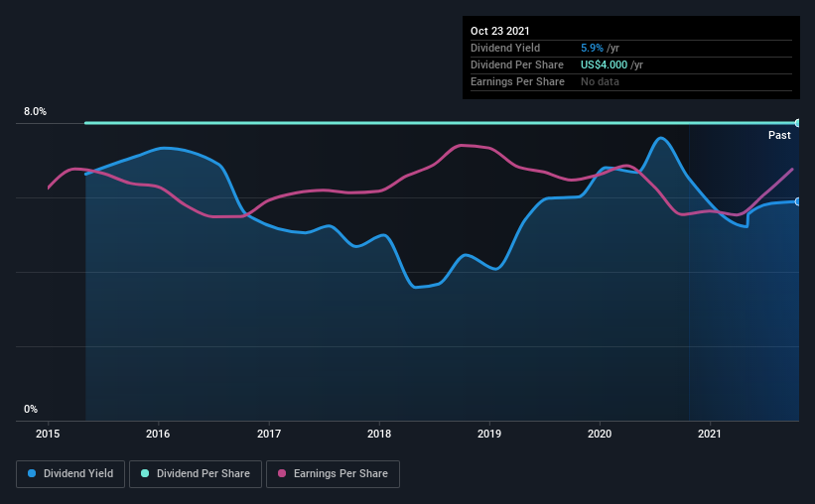The height and width of the screenshot is (504, 815).
Task: Select the 2017 x-axis label
Action: tap(269, 434)
